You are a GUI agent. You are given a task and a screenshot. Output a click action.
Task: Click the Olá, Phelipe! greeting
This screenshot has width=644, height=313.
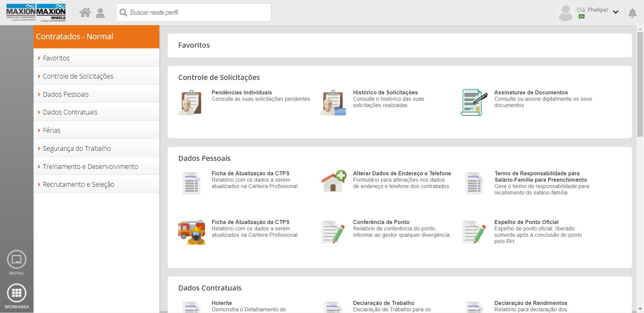click(592, 10)
